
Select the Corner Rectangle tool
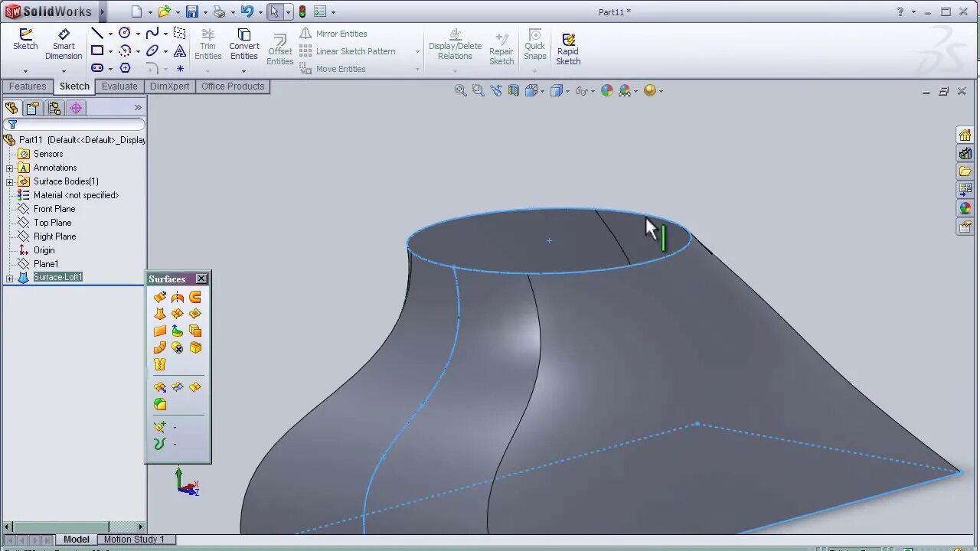(x=97, y=51)
